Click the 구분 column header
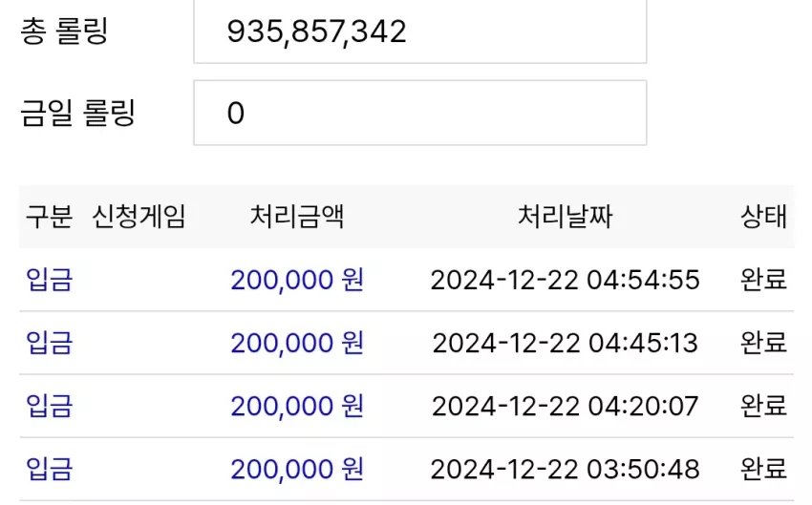 coord(49,217)
